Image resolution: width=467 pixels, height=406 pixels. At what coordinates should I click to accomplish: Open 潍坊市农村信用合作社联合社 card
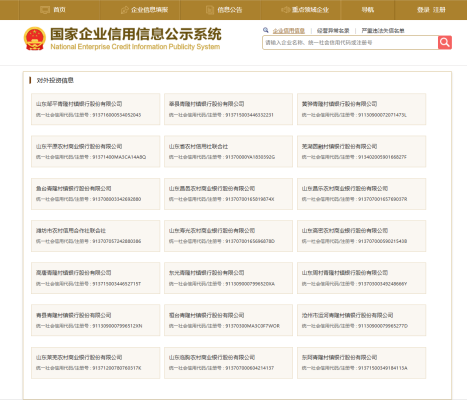96,236
